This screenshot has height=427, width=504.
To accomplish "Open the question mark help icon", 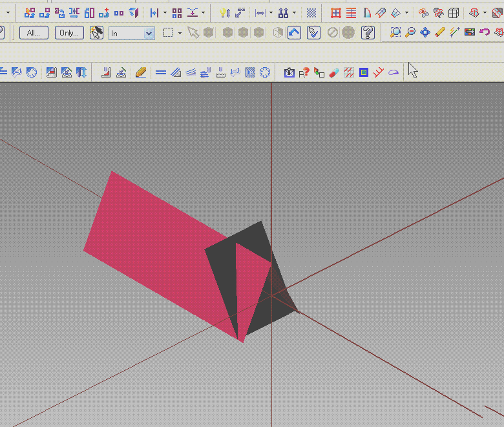I will point(368,32).
